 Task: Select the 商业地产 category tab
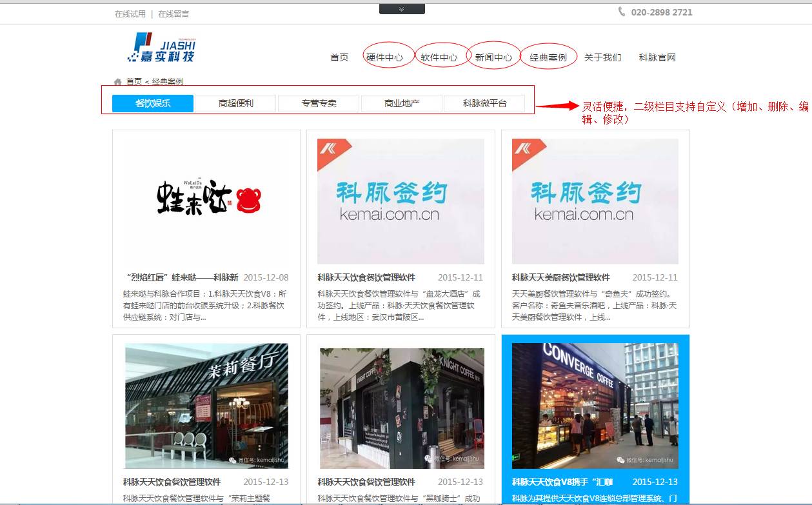(x=402, y=103)
